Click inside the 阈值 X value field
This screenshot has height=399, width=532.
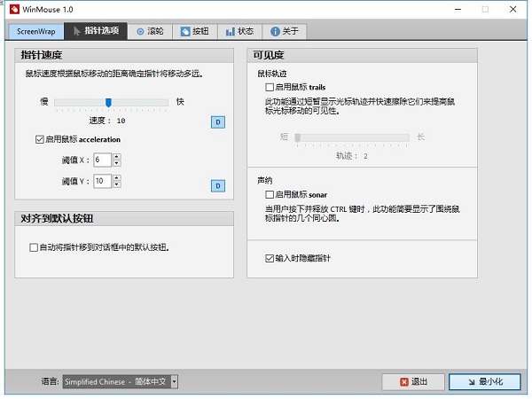coord(101,160)
